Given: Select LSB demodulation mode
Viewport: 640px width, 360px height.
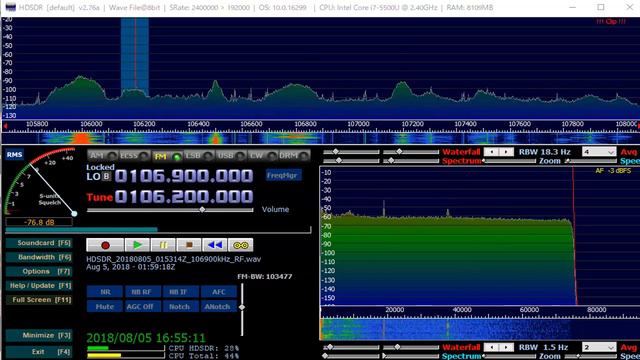Looking at the screenshot, I should tap(199, 156).
